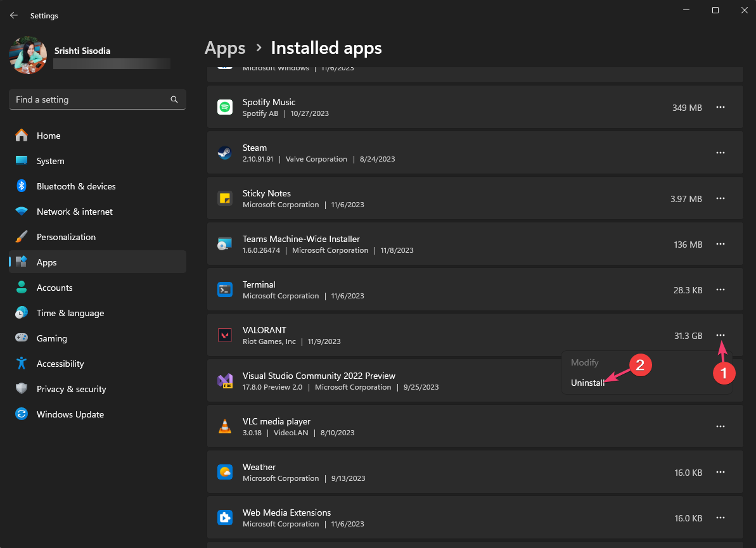Open more options for Sticky Notes
Viewport: 756px width, 548px height.
pos(721,198)
